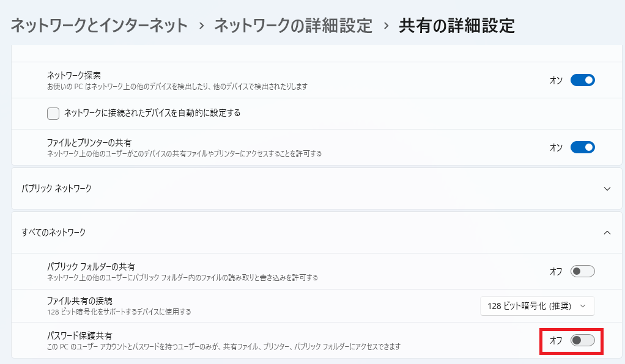Open ネットワークの詳細設定 breadcrumb link
Screen dimensions: 625x364
click(x=293, y=26)
